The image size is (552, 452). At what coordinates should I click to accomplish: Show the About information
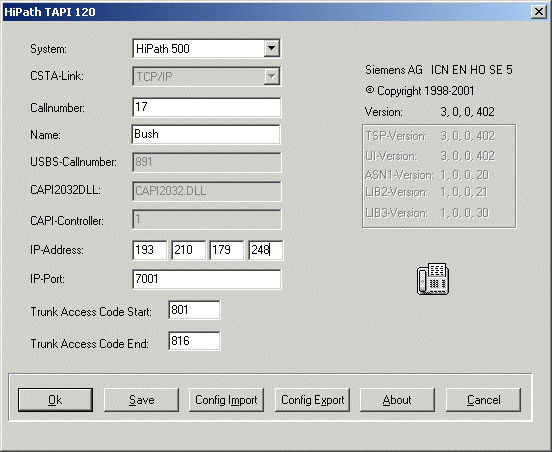tap(397, 400)
